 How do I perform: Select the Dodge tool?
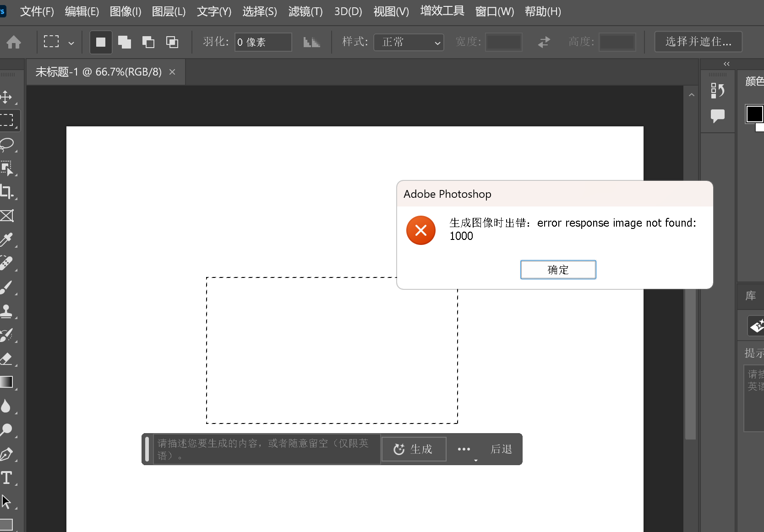pyautogui.click(x=6, y=430)
